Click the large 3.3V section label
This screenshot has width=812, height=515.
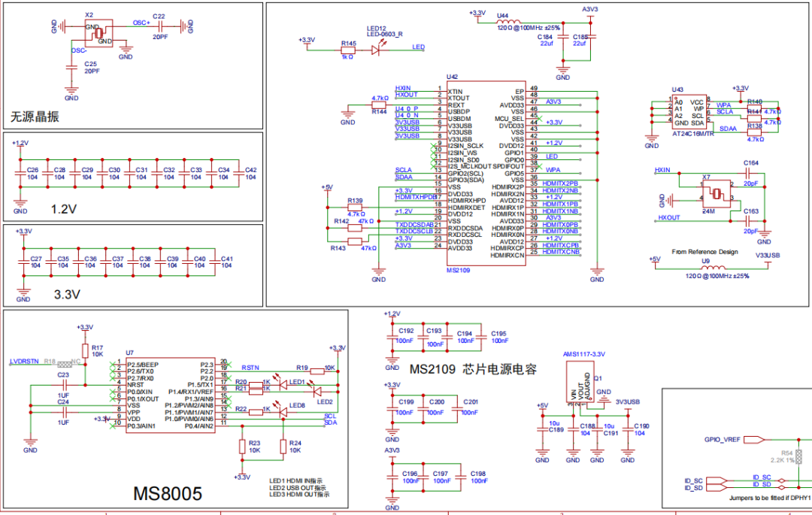click(68, 295)
